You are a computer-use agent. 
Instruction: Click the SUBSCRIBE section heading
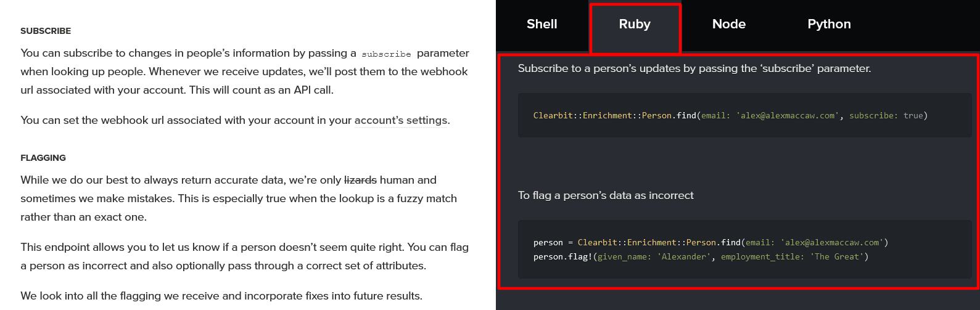pos(46,31)
